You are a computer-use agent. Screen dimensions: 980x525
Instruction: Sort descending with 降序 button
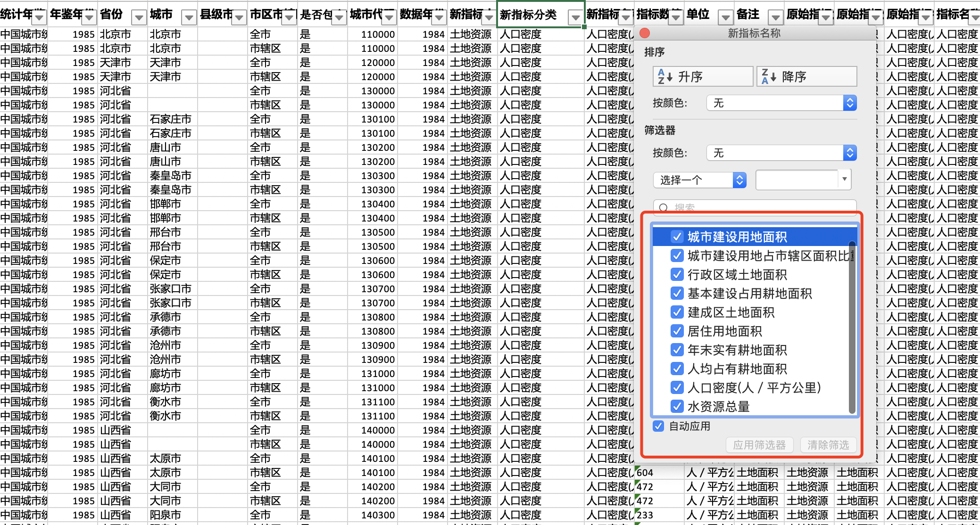pos(806,76)
